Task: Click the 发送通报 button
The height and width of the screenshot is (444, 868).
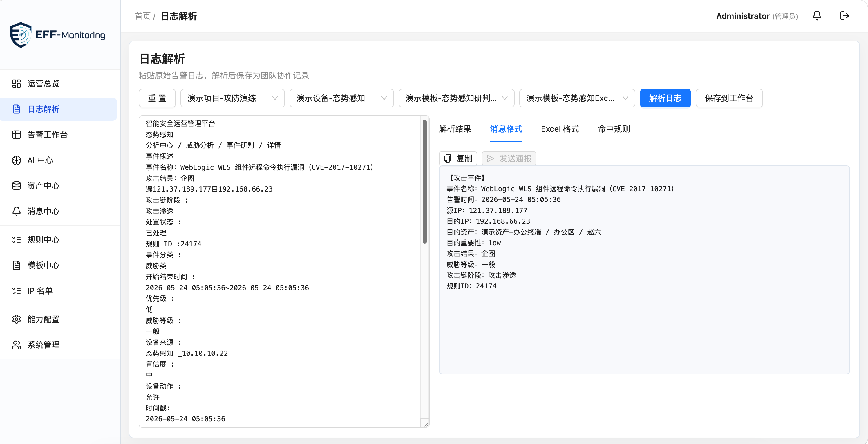Action: (x=509, y=158)
